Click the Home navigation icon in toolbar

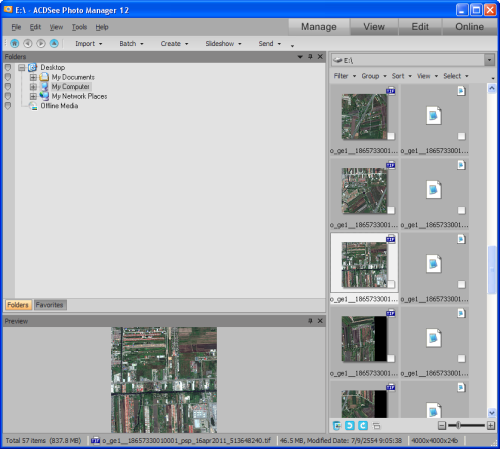(15, 43)
